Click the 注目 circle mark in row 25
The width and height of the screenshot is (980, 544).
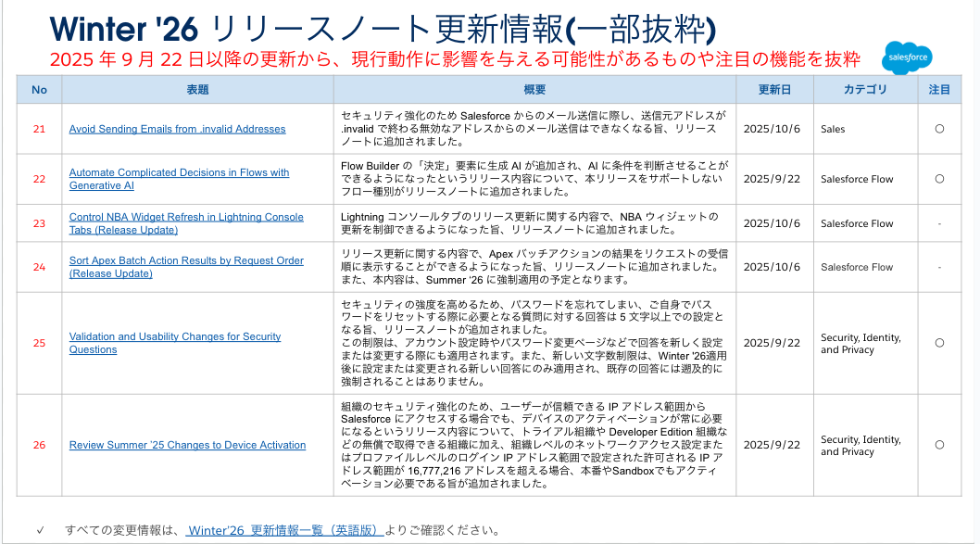pos(939,343)
